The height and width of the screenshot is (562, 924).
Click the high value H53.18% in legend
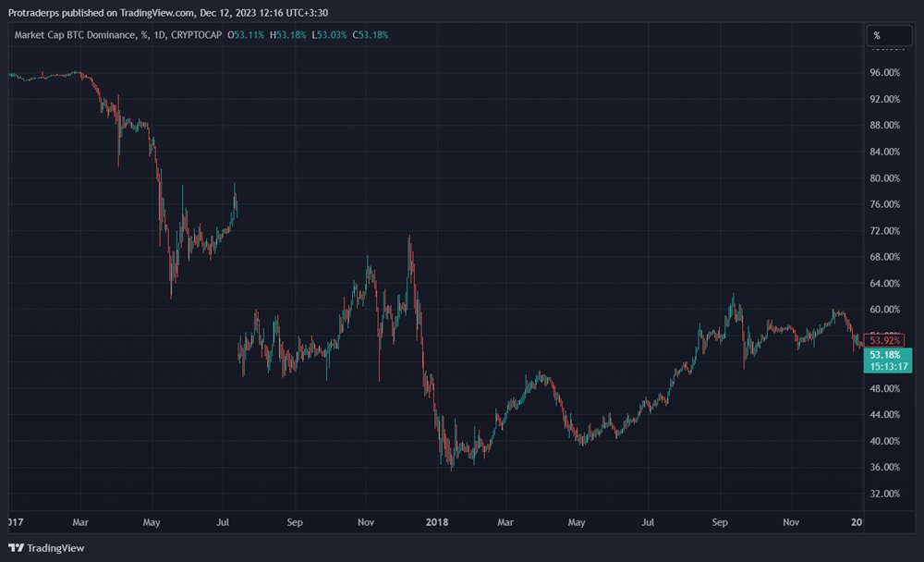coord(287,35)
